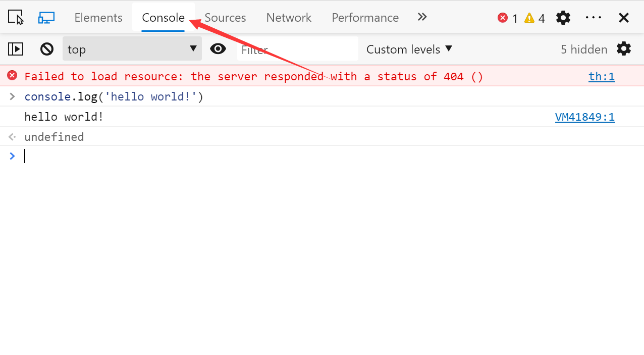Close the DevTools panel
Image resolution: width=644 pixels, height=355 pixels.
(624, 18)
